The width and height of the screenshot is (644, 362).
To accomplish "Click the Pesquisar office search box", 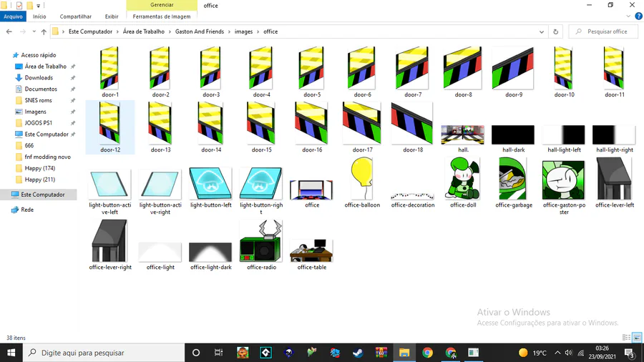I will click(603, 31).
